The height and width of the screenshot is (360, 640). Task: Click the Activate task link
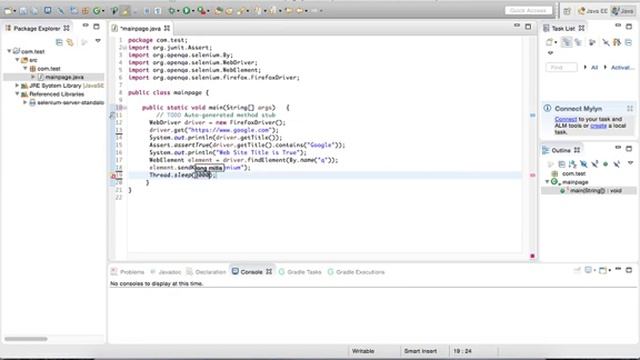622,67
